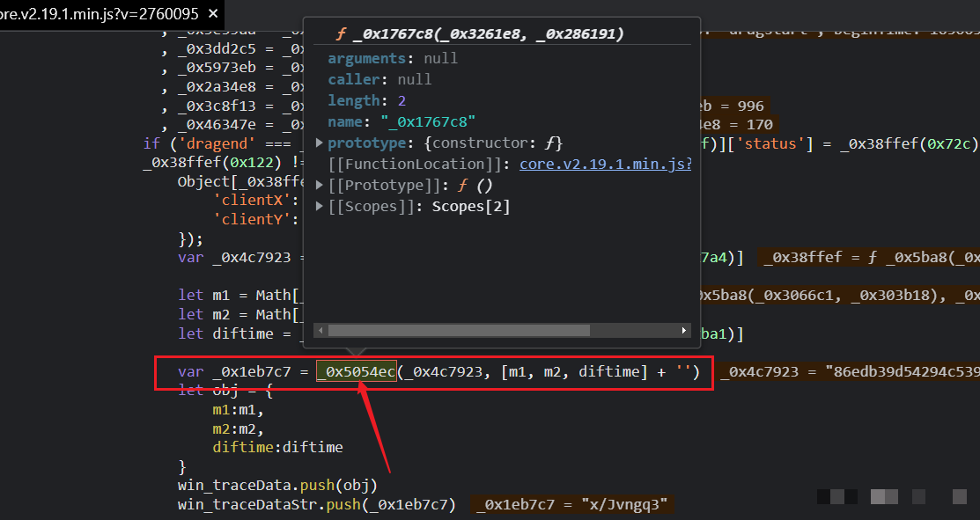Screen dimensions: 980x520
Task: Click the popup's horizontal scrollbar thumb
Action: (458, 330)
